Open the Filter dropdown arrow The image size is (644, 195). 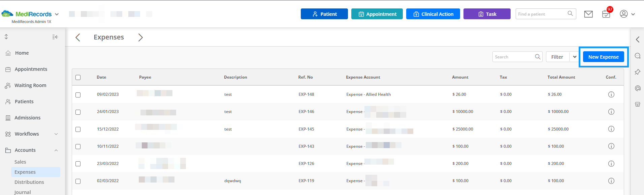pyautogui.click(x=575, y=57)
